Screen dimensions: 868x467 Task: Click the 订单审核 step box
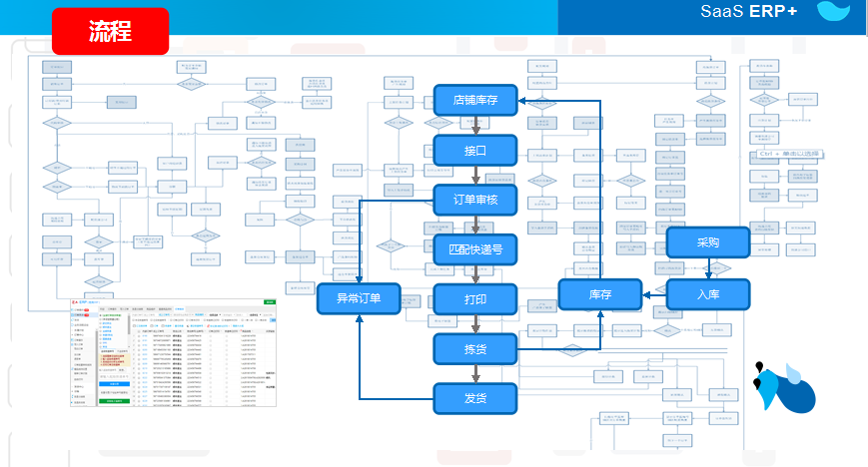click(x=474, y=200)
